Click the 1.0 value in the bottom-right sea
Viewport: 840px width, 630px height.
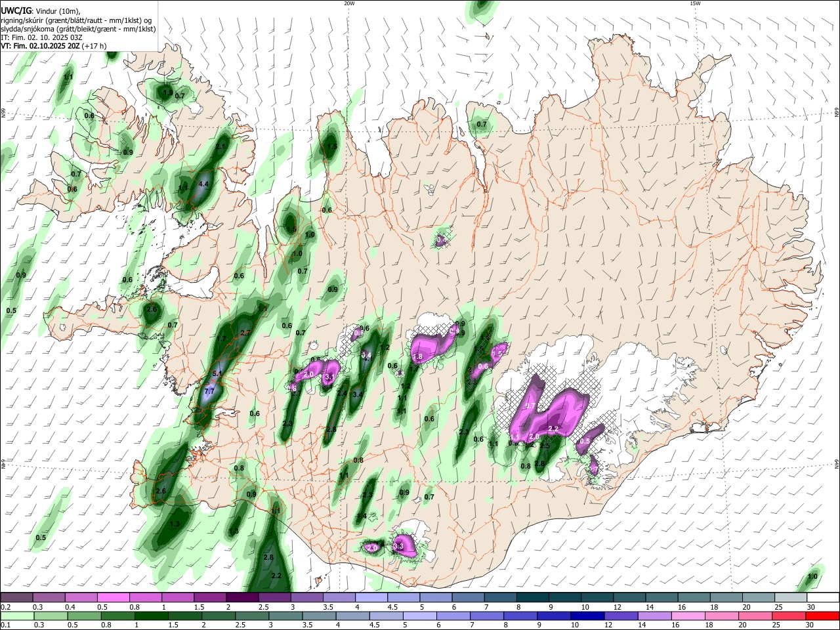(x=812, y=577)
